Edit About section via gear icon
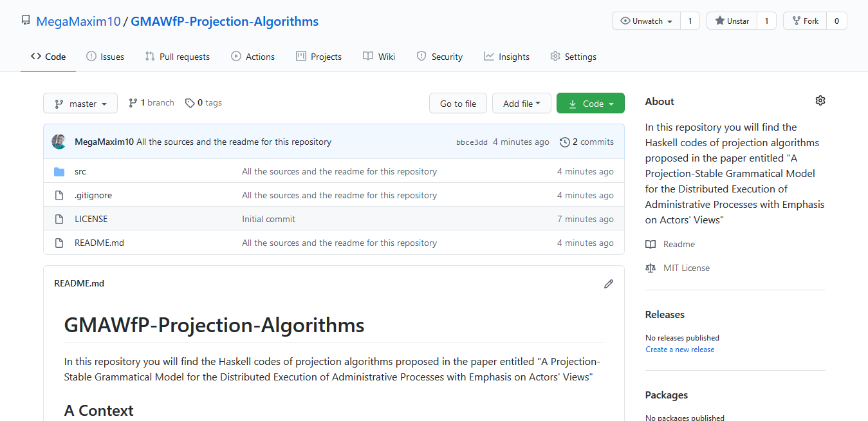The height and width of the screenshot is (421, 868). pos(820,100)
